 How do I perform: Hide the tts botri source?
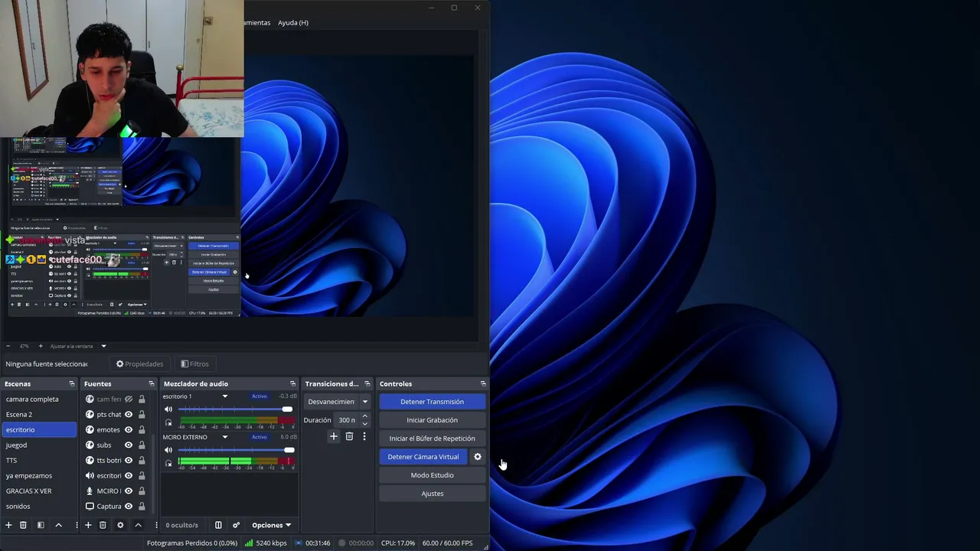pyautogui.click(x=129, y=460)
